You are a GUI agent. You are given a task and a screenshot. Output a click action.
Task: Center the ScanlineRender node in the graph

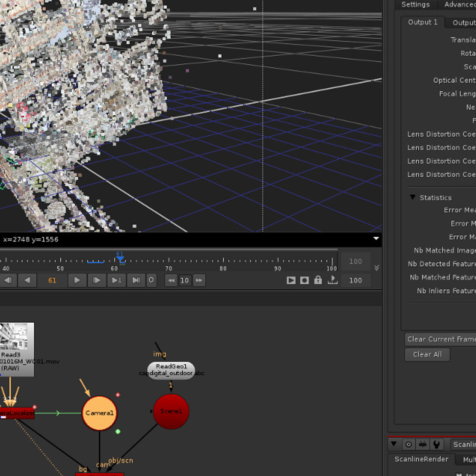click(x=409, y=444)
